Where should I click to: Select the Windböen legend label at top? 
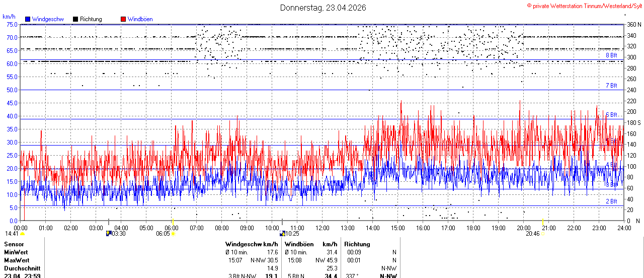click(140, 19)
